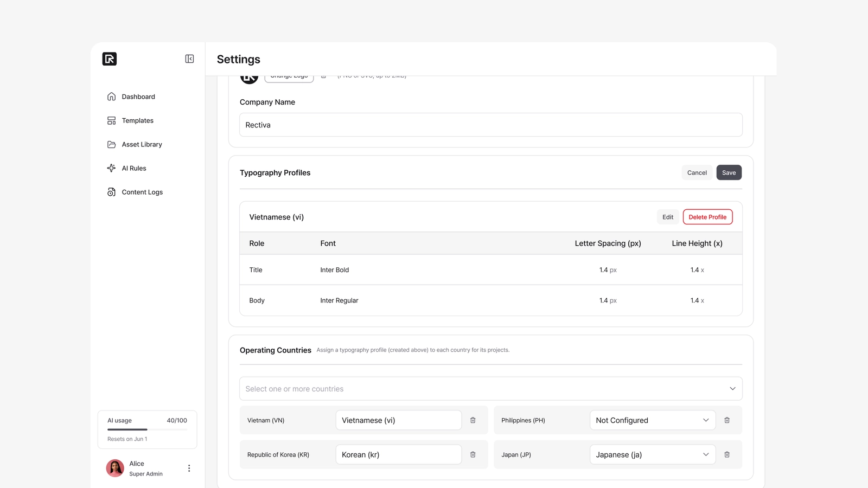Click the Role column header

click(x=257, y=243)
